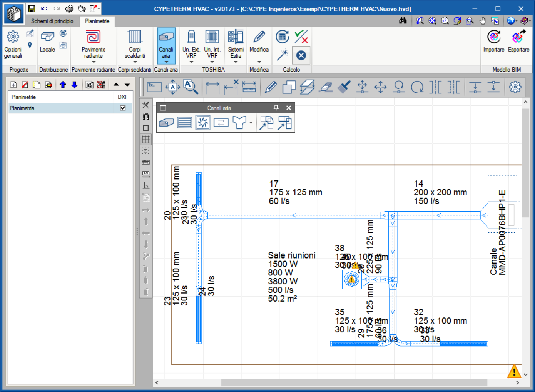Open export dropdown arrow in title bar

point(99,8)
